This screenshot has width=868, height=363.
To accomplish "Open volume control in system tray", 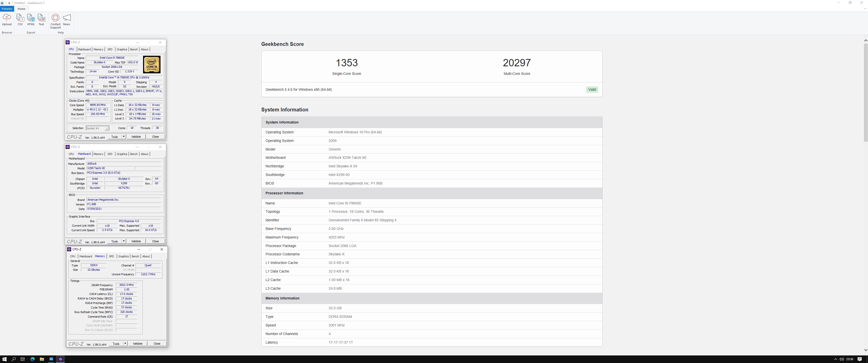I will click(x=842, y=359).
